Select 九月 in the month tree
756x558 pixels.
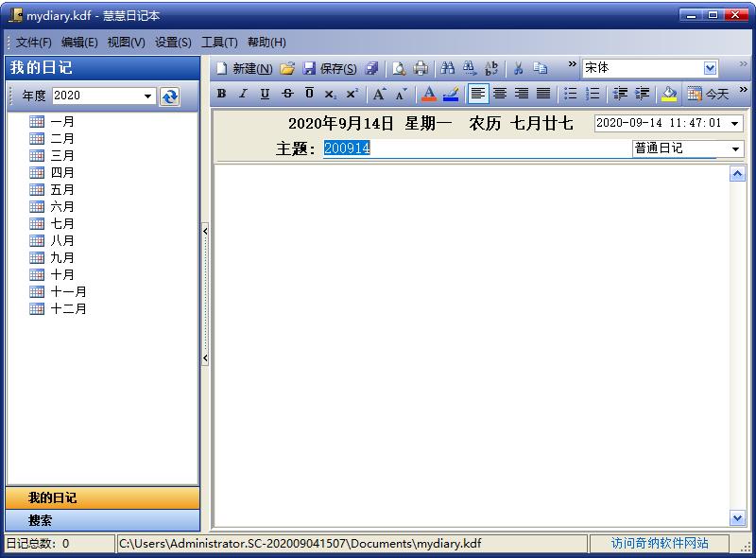click(x=62, y=257)
